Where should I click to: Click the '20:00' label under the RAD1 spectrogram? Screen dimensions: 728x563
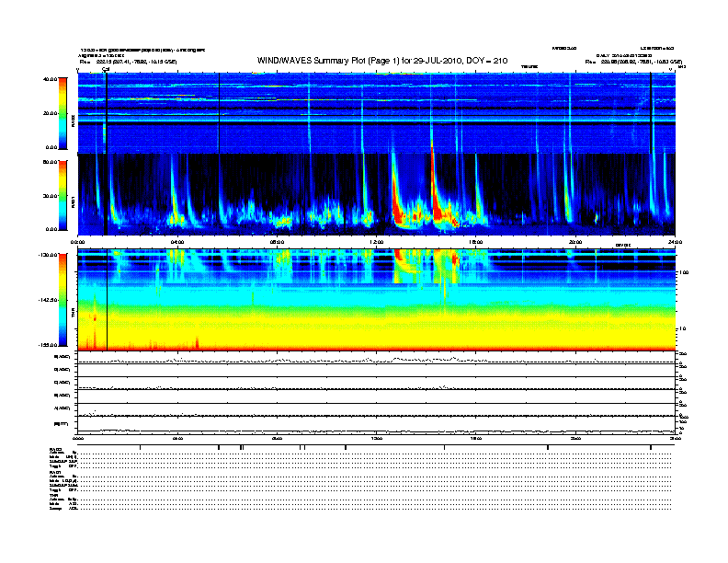pos(575,242)
